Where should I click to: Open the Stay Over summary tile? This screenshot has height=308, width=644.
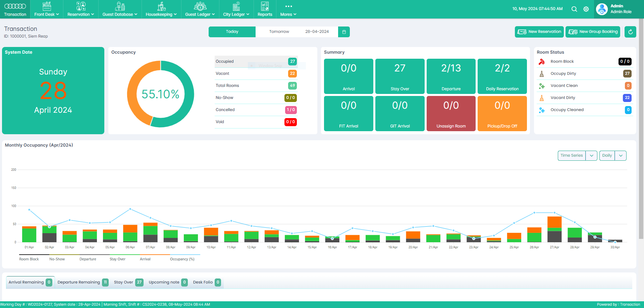point(400,76)
